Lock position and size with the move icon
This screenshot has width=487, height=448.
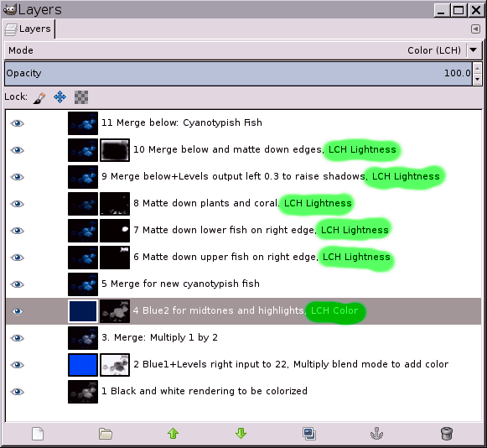60,97
